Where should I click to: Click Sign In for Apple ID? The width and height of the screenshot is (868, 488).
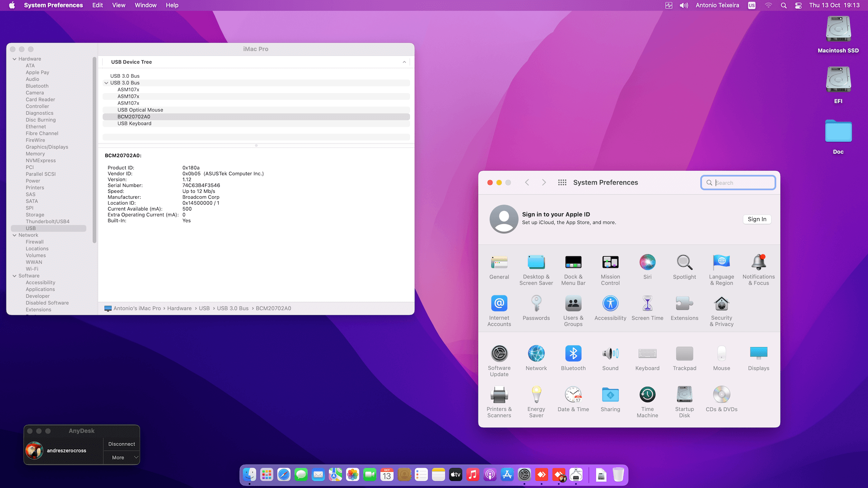click(x=756, y=219)
